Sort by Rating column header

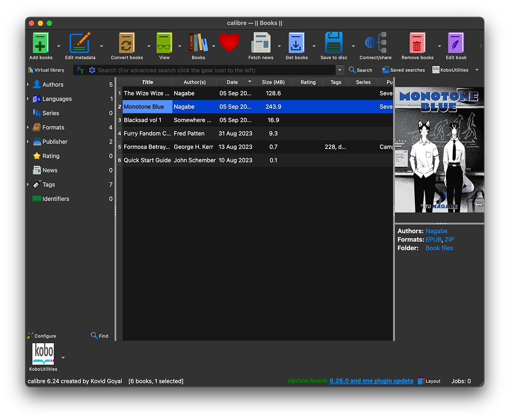(x=308, y=82)
